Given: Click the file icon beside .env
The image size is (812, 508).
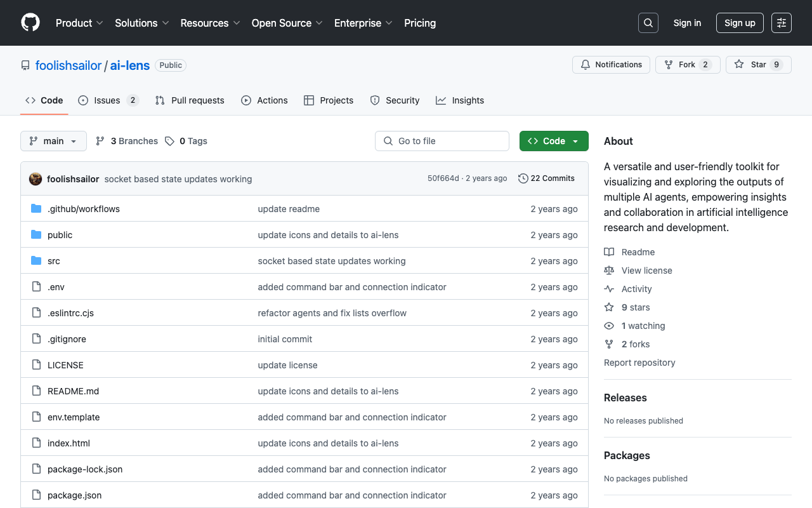Looking at the screenshot, I should (36, 287).
